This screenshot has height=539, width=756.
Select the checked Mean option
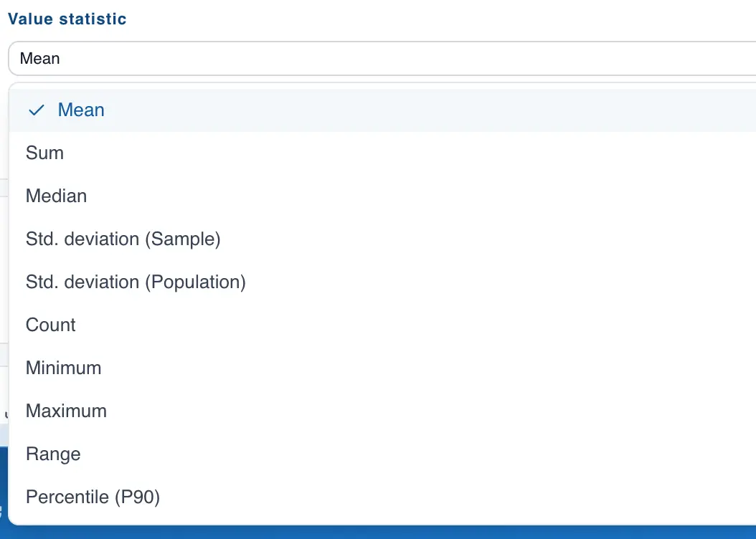pyautogui.click(x=81, y=110)
